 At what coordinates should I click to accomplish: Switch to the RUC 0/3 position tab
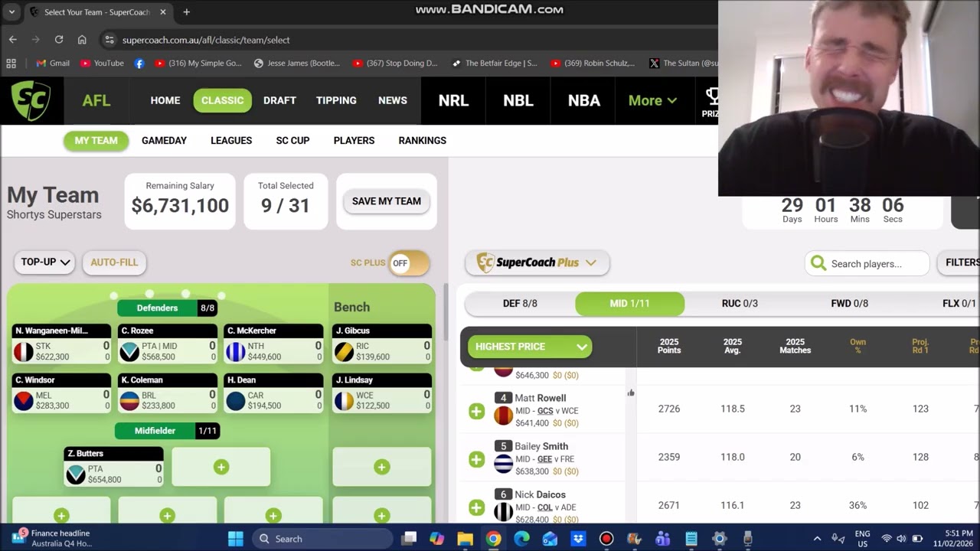tap(740, 304)
